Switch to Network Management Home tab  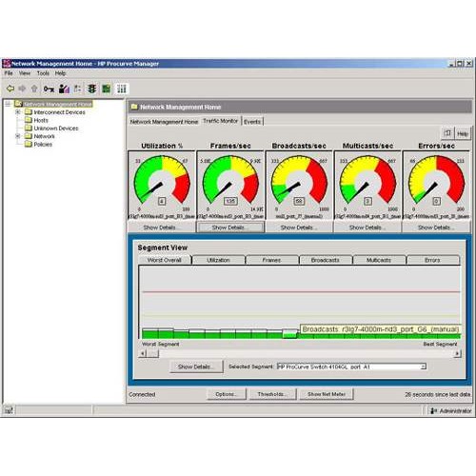(164, 122)
